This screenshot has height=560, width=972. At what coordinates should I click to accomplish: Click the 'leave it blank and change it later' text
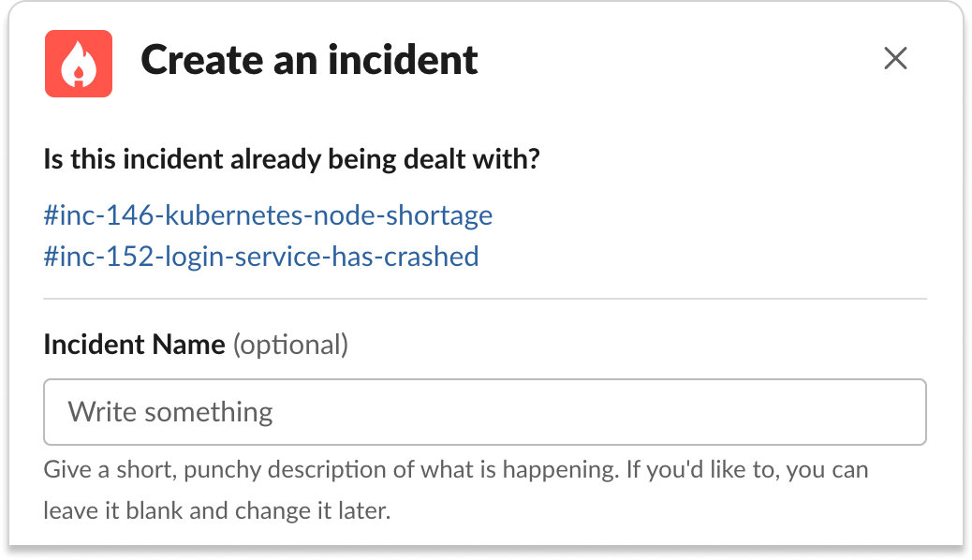click(216, 511)
